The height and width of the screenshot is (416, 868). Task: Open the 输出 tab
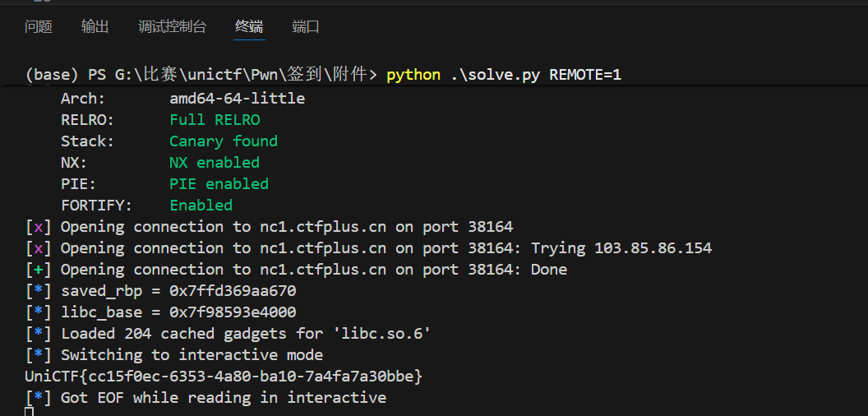click(95, 27)
